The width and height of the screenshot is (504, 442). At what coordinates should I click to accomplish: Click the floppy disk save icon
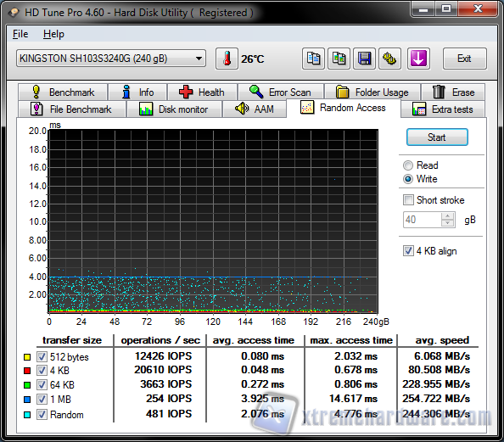pos(364,59)
